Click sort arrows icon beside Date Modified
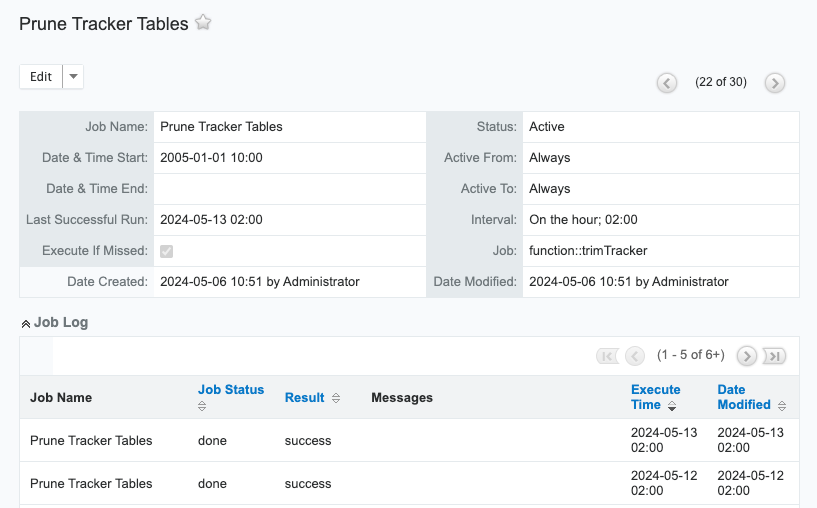The height and width of the screenshot is (508, 817). coord(782,406)
